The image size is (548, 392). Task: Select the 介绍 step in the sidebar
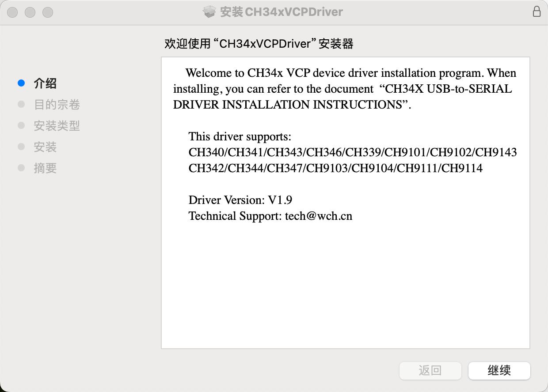(45, 83)
